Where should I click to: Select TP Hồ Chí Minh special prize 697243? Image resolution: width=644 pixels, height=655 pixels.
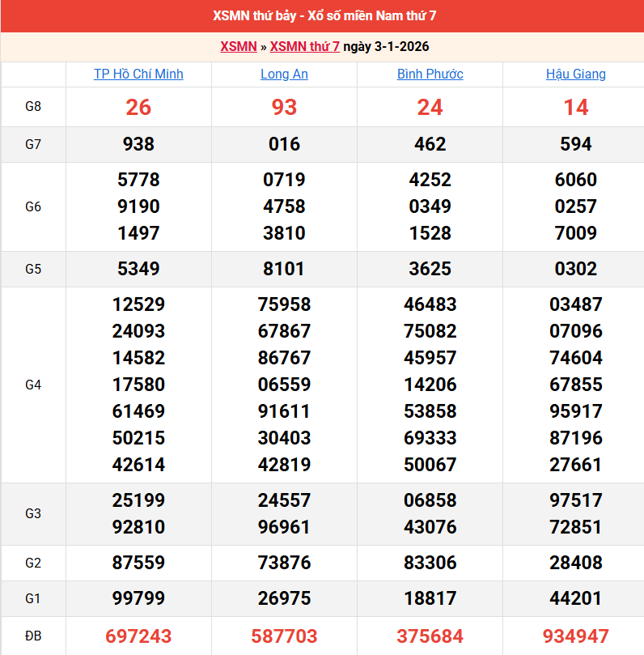138,636
